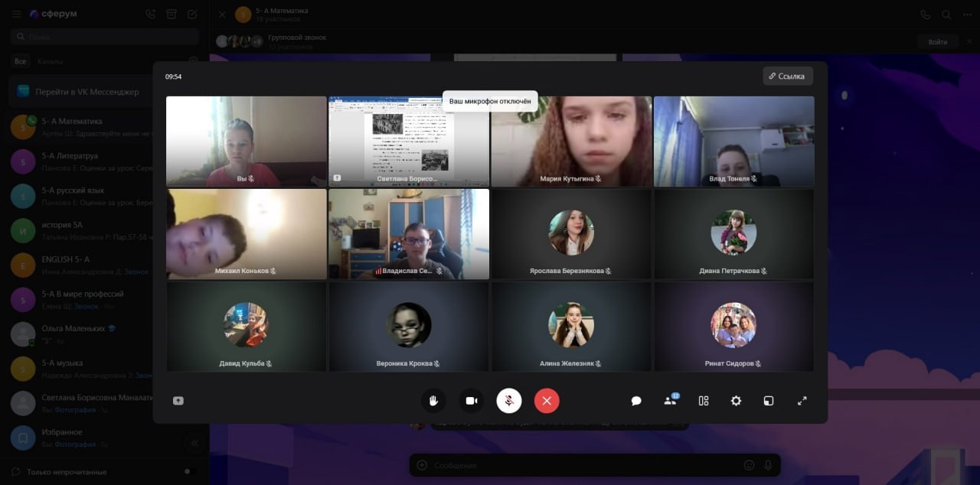Click the Сферум logo
This screenshot has height=485, width=980.
click(54, 14)
